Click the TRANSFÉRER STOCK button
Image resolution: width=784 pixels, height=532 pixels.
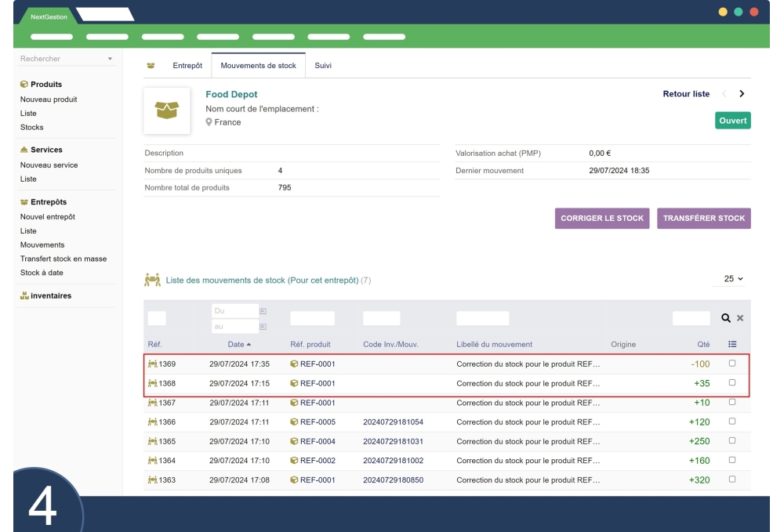point(703,219)
